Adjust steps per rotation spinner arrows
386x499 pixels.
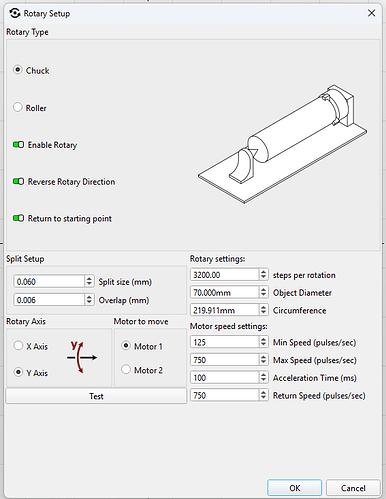pos(263,275)
